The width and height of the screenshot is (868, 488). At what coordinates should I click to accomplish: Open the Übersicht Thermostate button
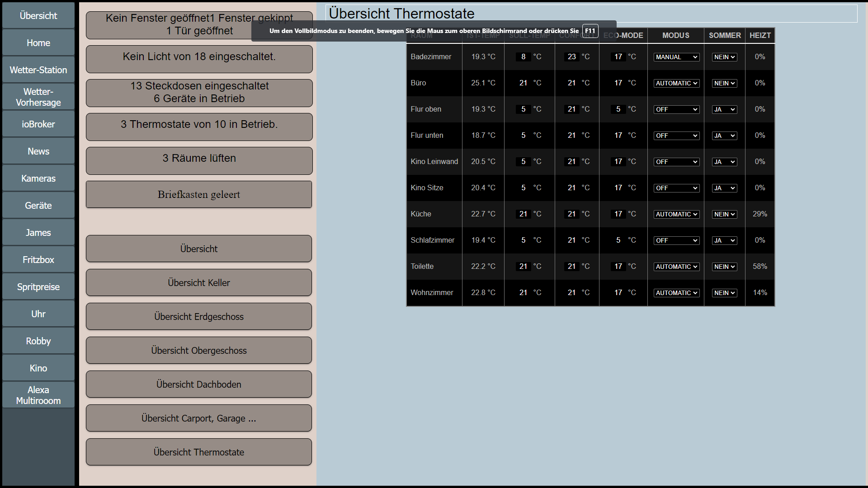199,452
